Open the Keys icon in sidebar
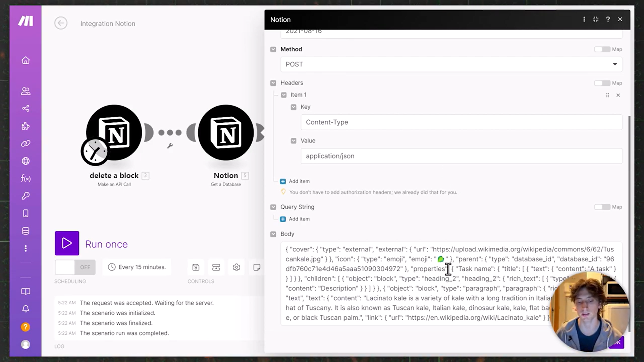644x362 pixels. click(25, 196)
